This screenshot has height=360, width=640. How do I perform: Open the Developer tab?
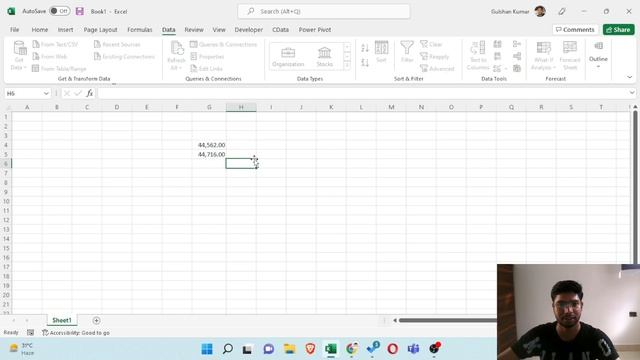tap(249, 29)
